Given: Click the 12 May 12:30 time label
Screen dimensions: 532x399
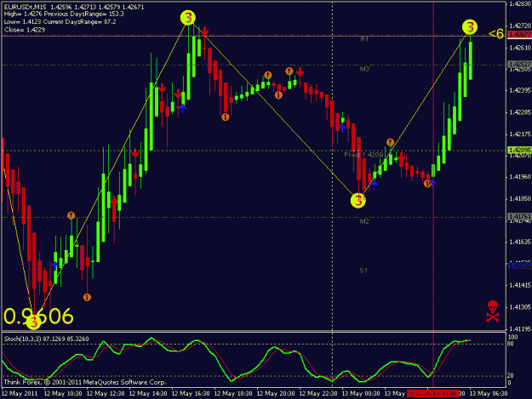Looking at the screenshot, I should [x=106, y=394].
